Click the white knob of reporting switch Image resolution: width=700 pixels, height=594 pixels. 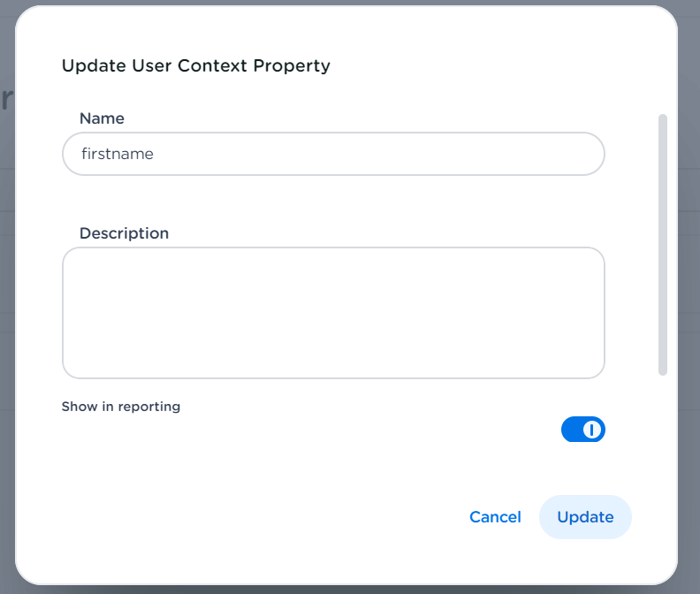pyautogui.click(x=593, y=430)
